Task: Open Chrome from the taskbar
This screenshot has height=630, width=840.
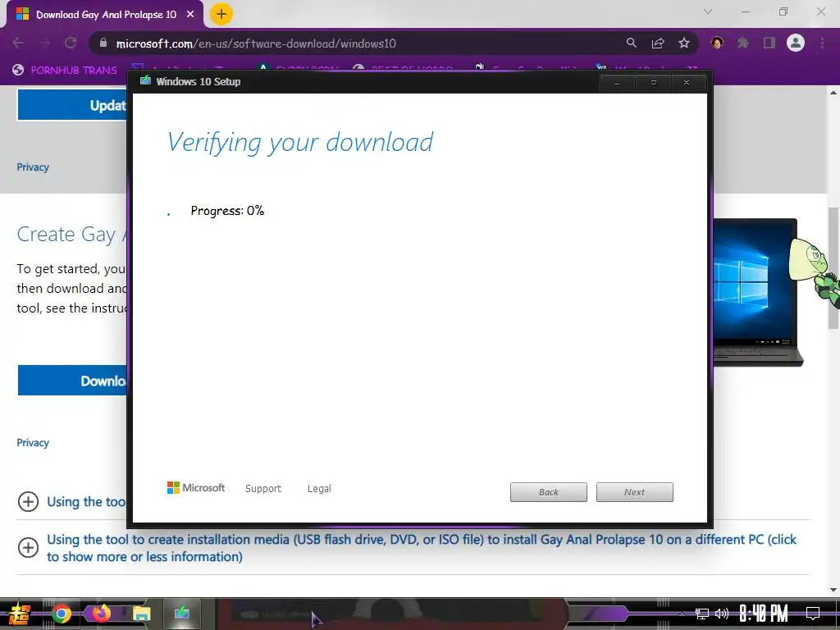Action: (61, 614)
